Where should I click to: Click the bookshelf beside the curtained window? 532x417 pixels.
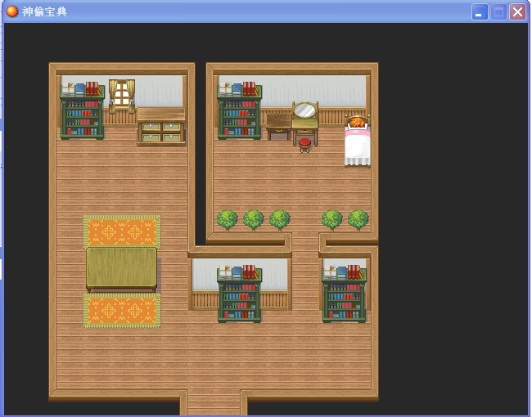pyautogui.click(x=82, y=110)
